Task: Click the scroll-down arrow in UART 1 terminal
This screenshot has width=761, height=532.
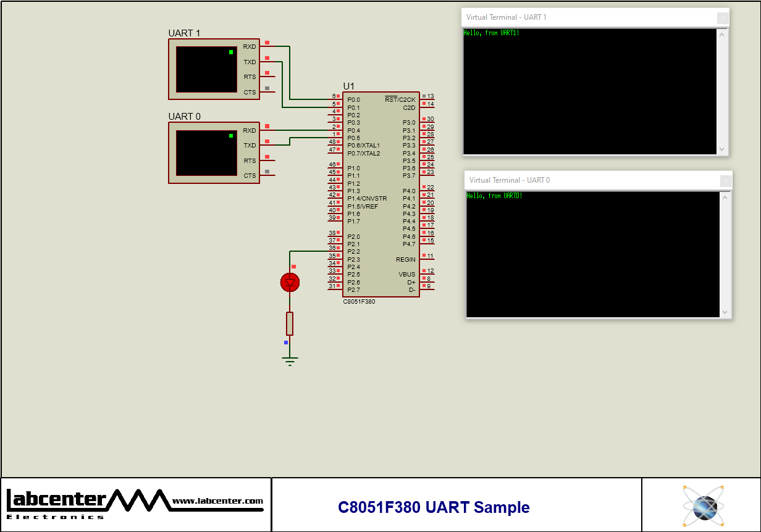Action: [x=722, y=148]
